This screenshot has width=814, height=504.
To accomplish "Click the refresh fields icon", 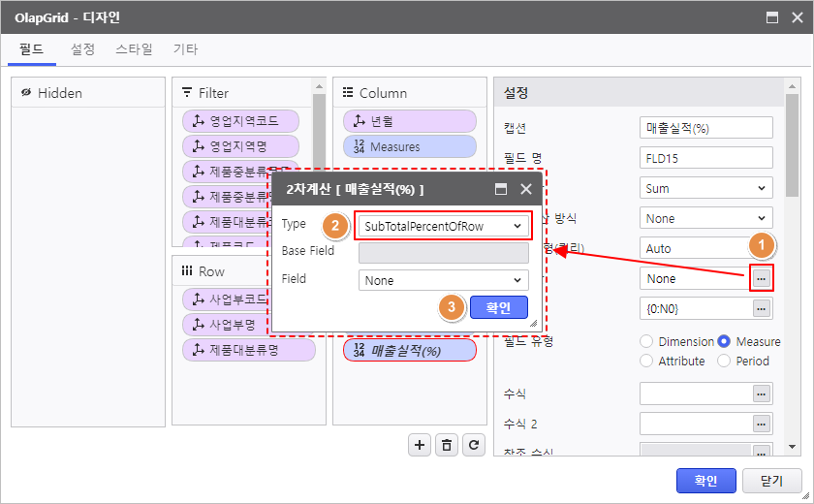I will pyautogui.click(x=473, y=445).
